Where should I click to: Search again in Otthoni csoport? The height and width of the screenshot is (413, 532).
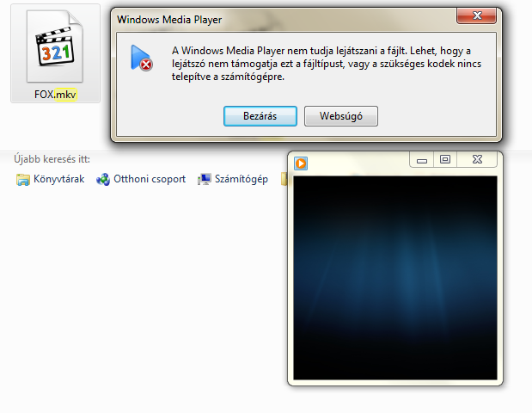(x=141, y=179)
